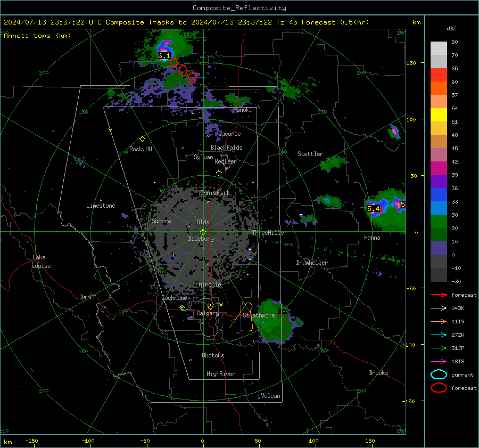Pick the light blue 30-33 dBZ swatch
479x448 pixels.
point(439,208)
